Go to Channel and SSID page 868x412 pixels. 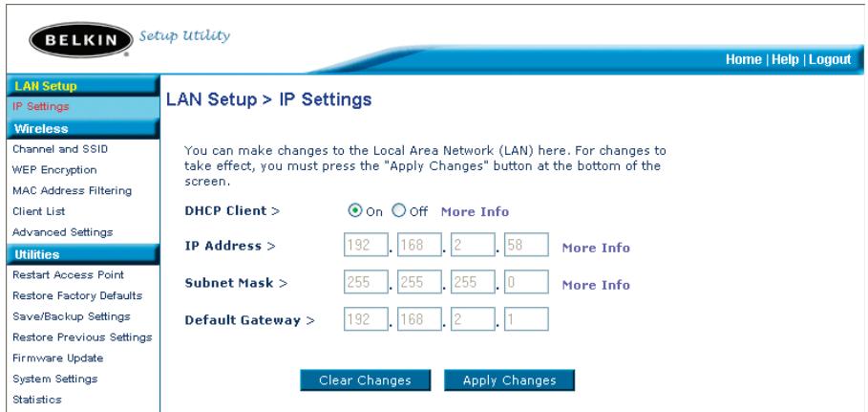(60, 149)
